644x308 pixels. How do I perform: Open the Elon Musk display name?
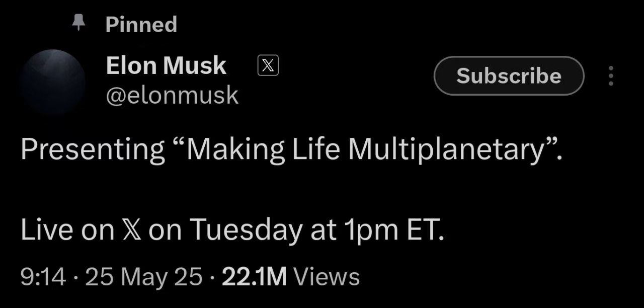point(166,66)
